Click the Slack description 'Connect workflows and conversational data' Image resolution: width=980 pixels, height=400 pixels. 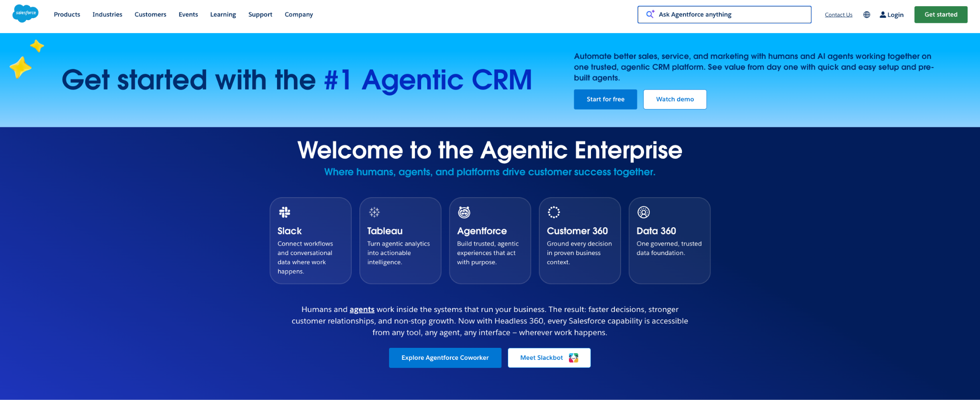pyautogui.click(x=305, y=257)
